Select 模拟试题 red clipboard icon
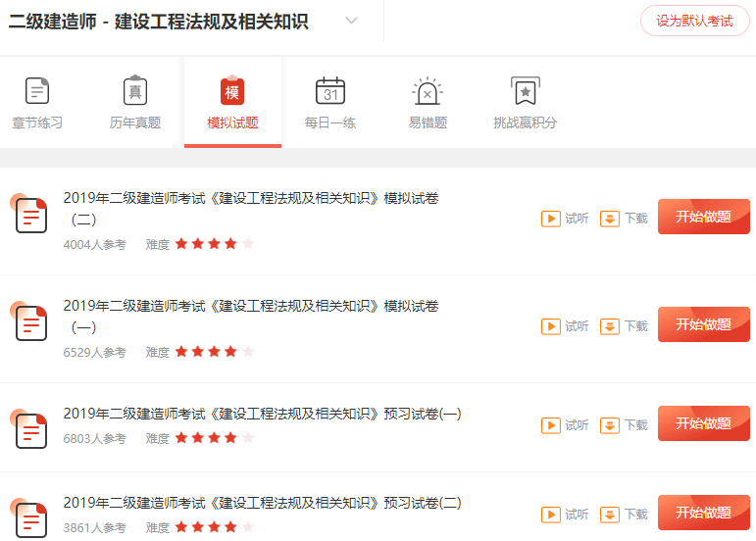This screenshot has height=541, width=756. click(x=232, y=90)
